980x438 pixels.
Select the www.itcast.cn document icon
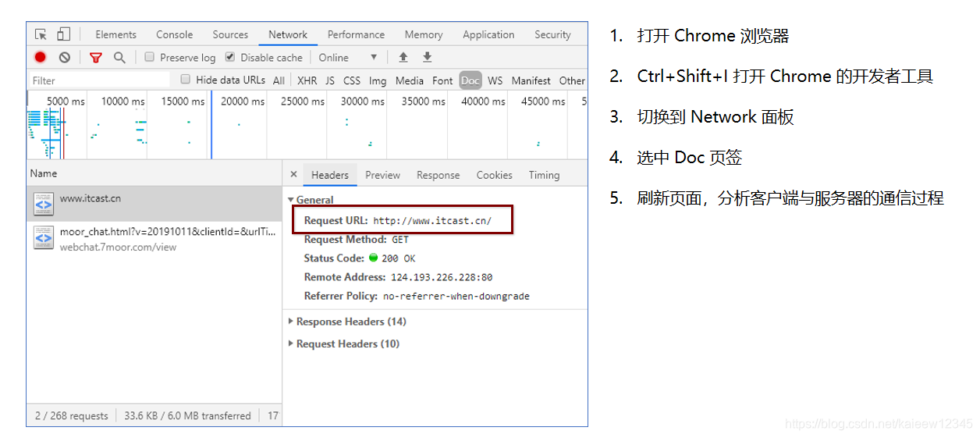pos(44,203)
